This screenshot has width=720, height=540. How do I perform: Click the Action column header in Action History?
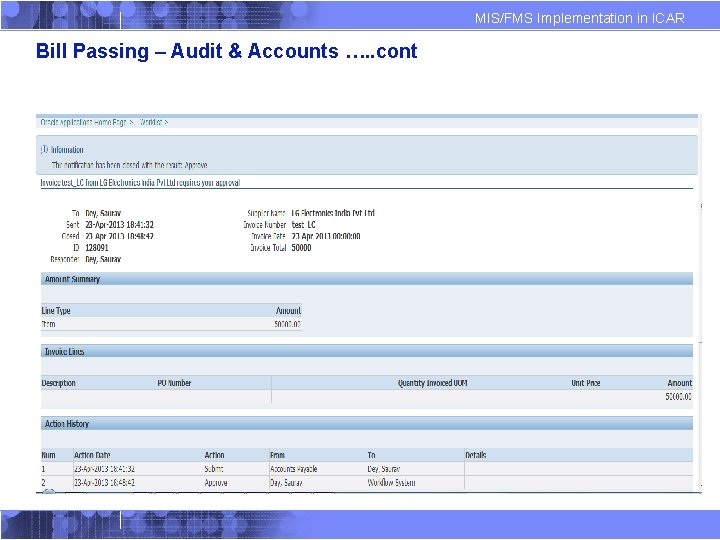coord(214,455)
